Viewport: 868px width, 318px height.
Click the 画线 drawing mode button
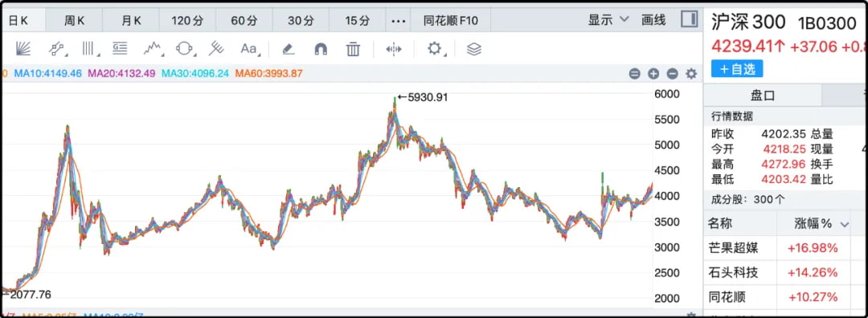point(653,20)
